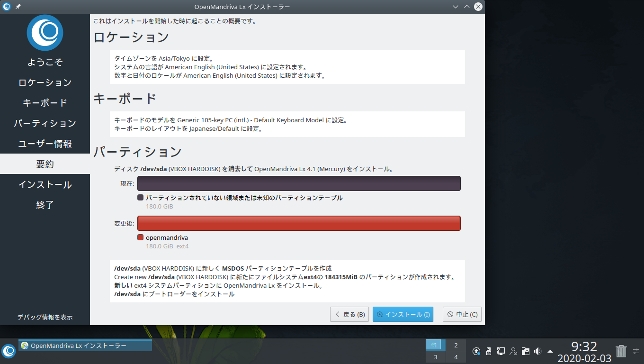
Task: Click the unpartitioned space legend label
Action: pyautogui.click(x=244, y=198)
